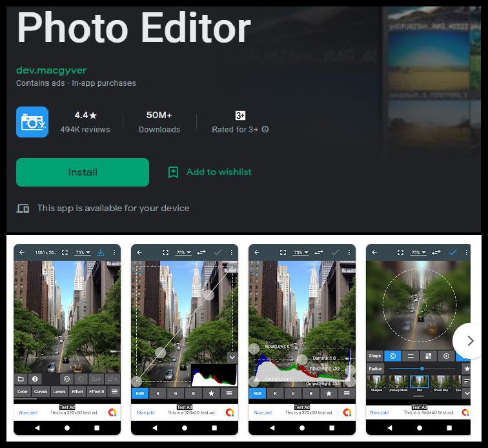Click the Photo Editor camera app icon
The height and width of the screenshot is (448, 488).
pyautogui.click(x=32, y=122)
